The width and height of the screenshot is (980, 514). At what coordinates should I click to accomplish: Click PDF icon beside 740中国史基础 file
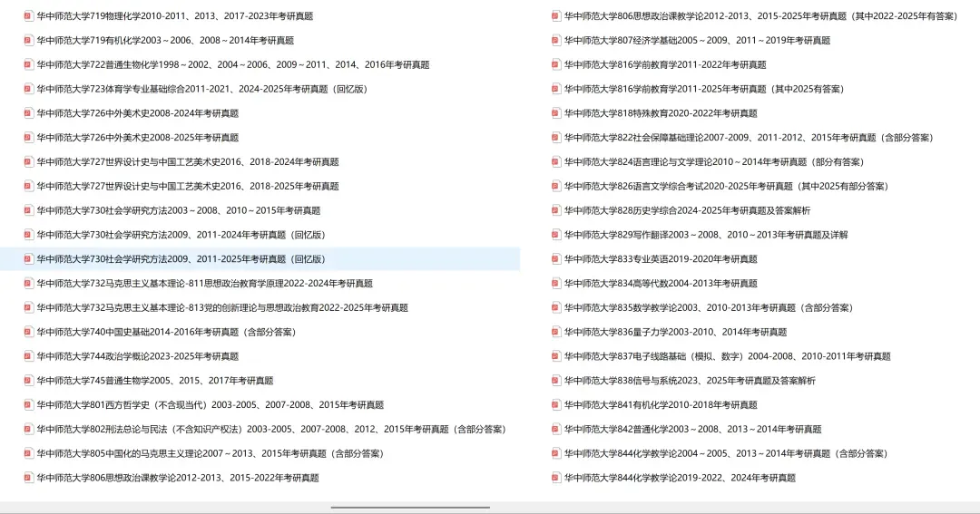28,333
